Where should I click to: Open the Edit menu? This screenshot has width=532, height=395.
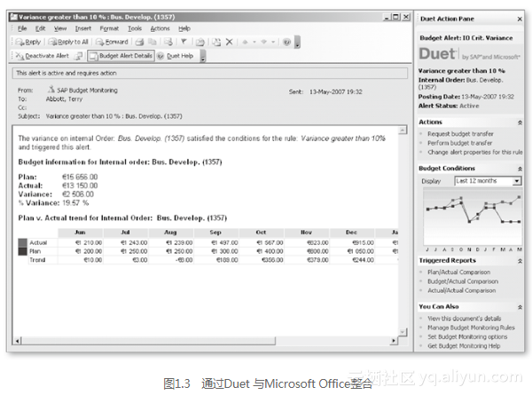tap(41, 28)
